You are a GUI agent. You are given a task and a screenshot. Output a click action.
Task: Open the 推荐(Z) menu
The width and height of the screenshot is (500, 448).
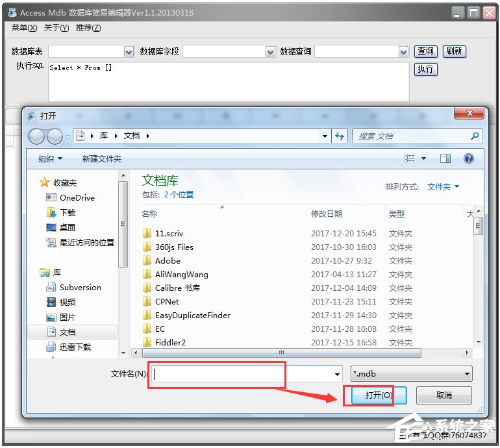click(x=88, y=28)
